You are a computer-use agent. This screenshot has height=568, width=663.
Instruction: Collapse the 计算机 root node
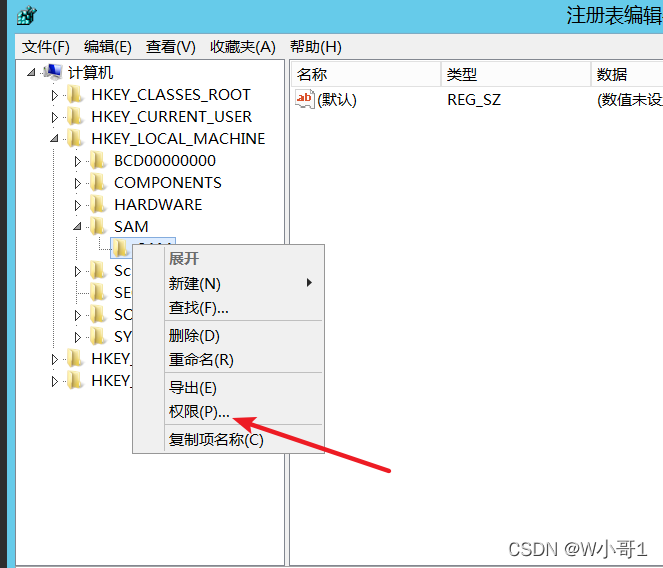(x=31, y=72)
